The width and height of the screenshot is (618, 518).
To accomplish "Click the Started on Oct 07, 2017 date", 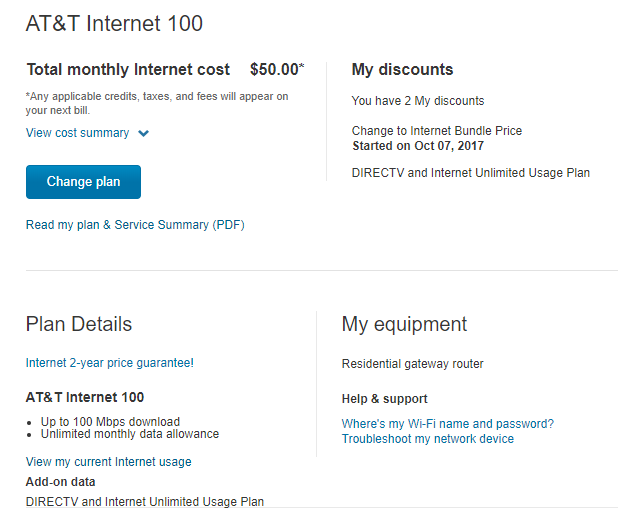I will click(x=417, y=146).
